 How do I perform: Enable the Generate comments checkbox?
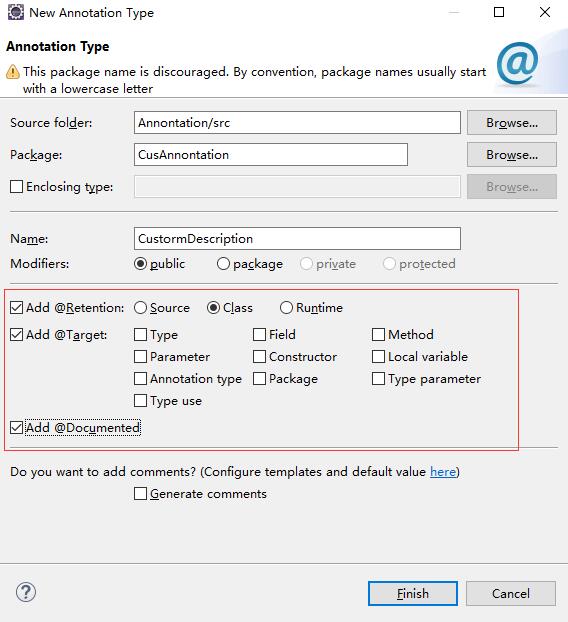140,494
